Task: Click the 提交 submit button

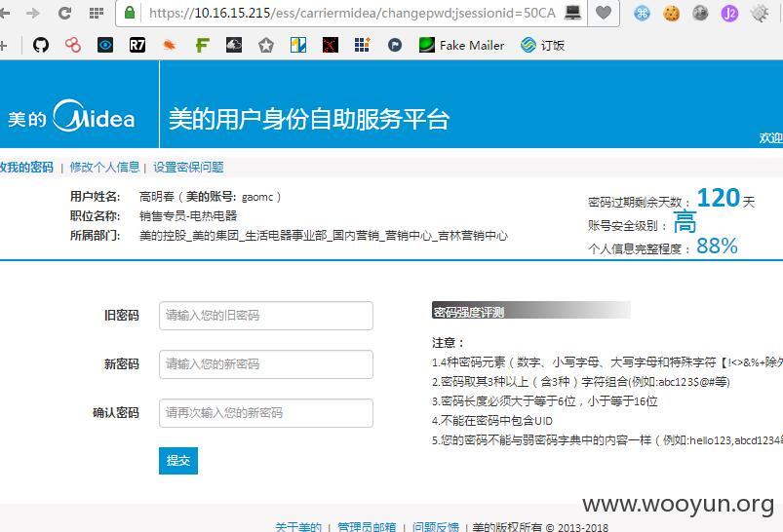Action: pos(178,461)
